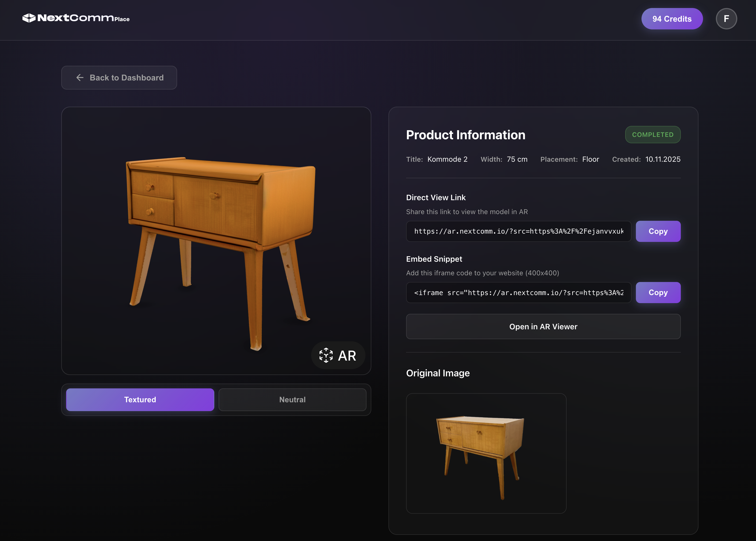The image size is (756, 541).
Task: Click the Direct View Link URL field
Action: 518,231
